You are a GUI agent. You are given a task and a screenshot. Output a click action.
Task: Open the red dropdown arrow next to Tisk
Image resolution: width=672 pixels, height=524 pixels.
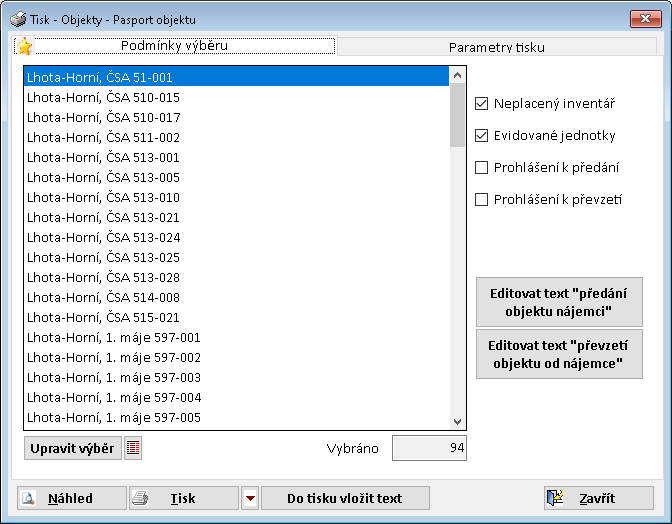point(250,498)
